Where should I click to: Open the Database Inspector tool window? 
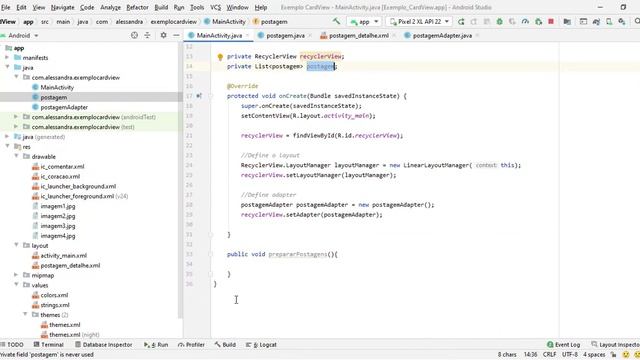click(104, 345)
